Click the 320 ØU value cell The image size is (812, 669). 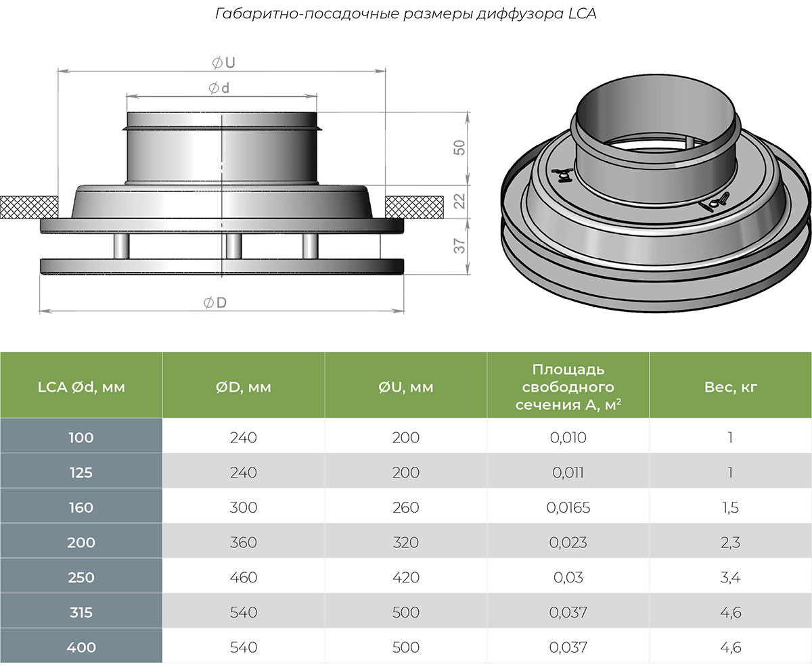[x=405, y=543]
